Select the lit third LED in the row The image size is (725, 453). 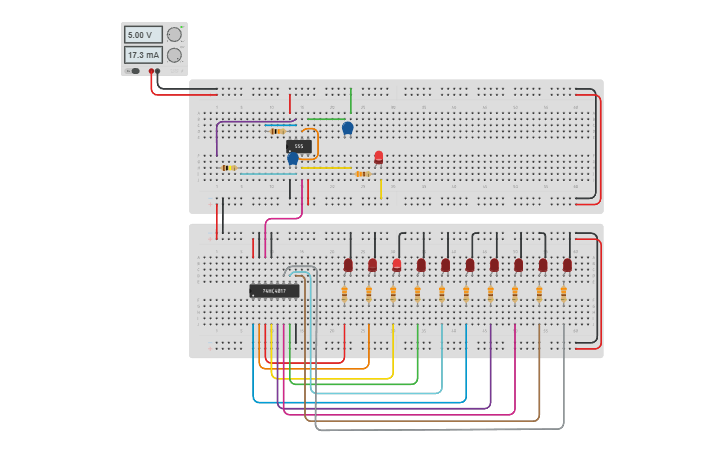[x=397, y=266]
